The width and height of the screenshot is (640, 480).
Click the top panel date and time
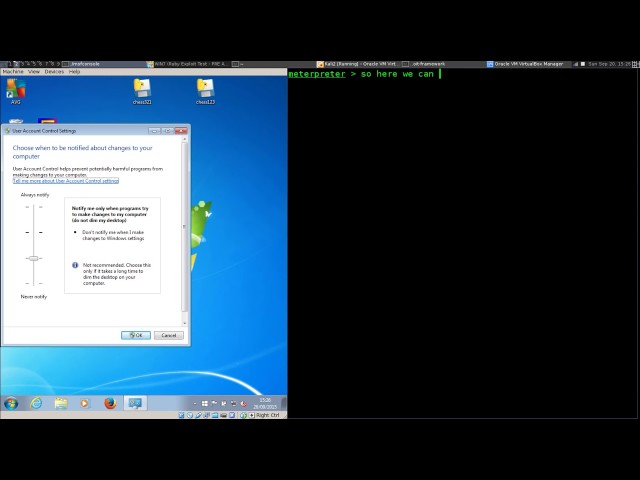coord(609,64)
